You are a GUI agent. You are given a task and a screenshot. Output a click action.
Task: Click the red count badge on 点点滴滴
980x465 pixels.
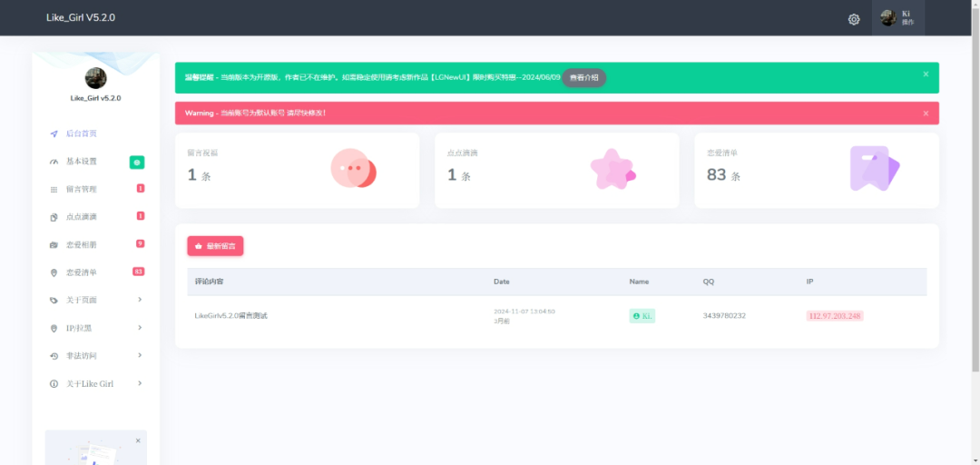(141, 216)
